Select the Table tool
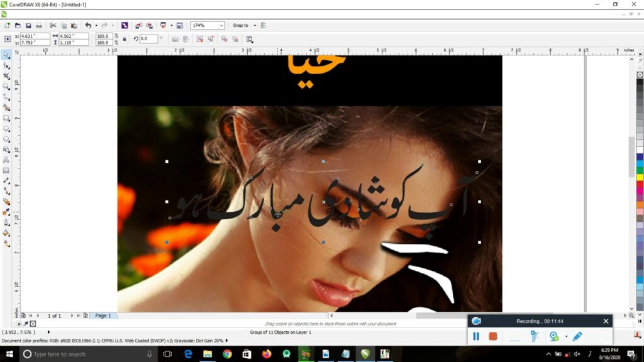The height and width of the screenshot is (362, 644). click(x=6, y=170)
